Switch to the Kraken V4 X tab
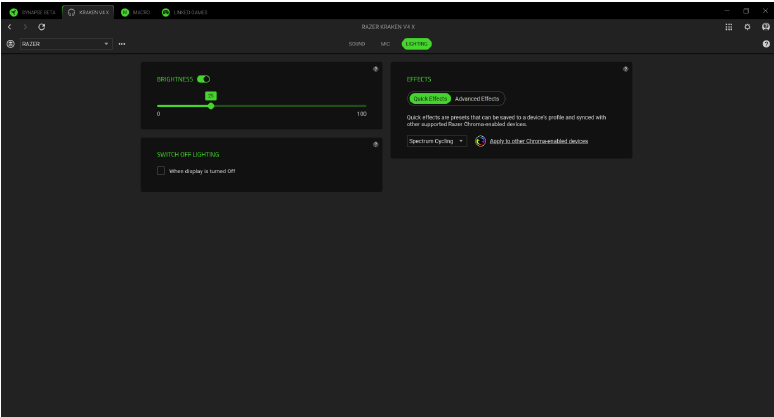The image size is (774, 417). tap(88, 12)
